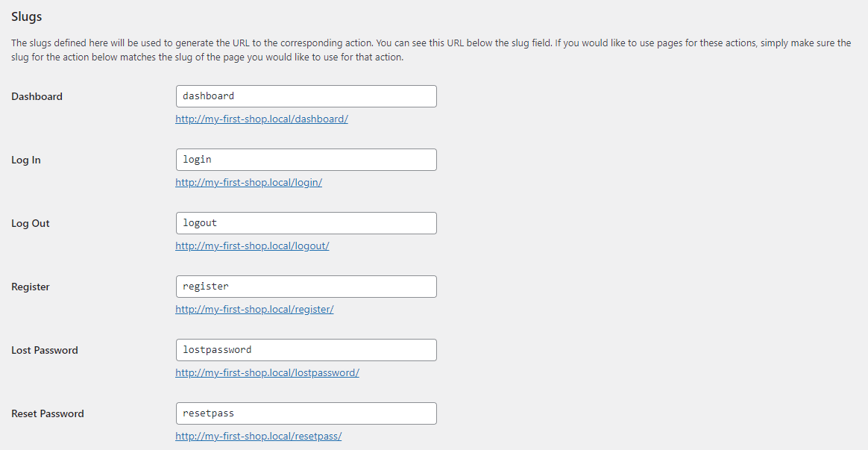Open the /dashboard/ URL link

point(262,119)
